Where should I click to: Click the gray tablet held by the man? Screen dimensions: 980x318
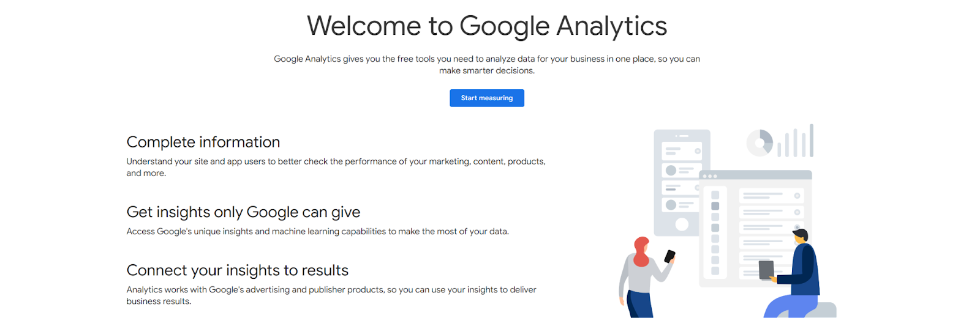766,269
